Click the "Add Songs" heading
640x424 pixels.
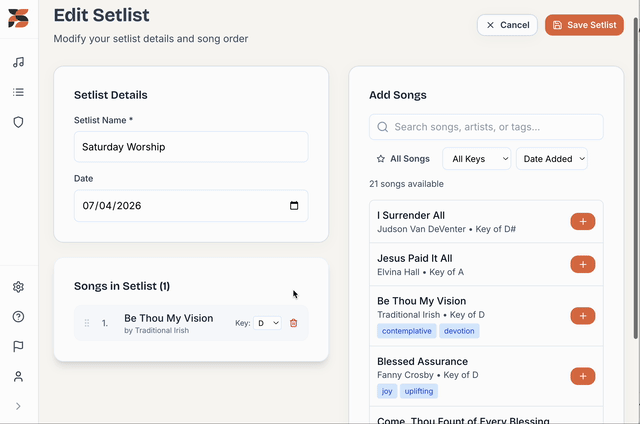(398, 95)
